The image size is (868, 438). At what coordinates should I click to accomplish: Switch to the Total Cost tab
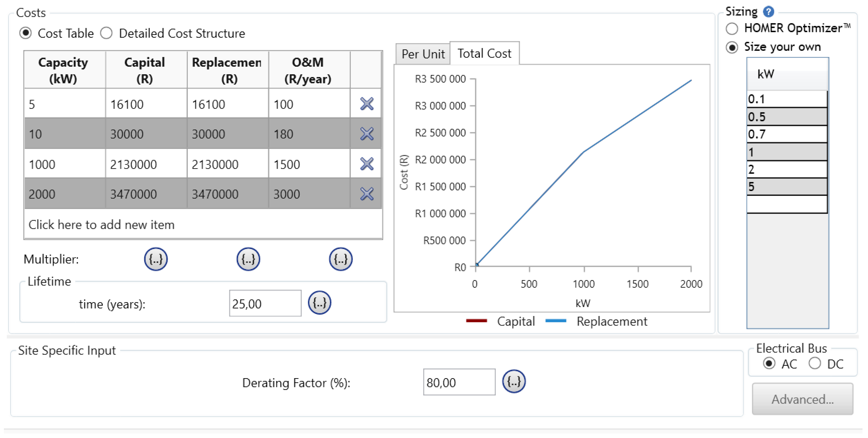pyautogui.click(x=484, y=53)
